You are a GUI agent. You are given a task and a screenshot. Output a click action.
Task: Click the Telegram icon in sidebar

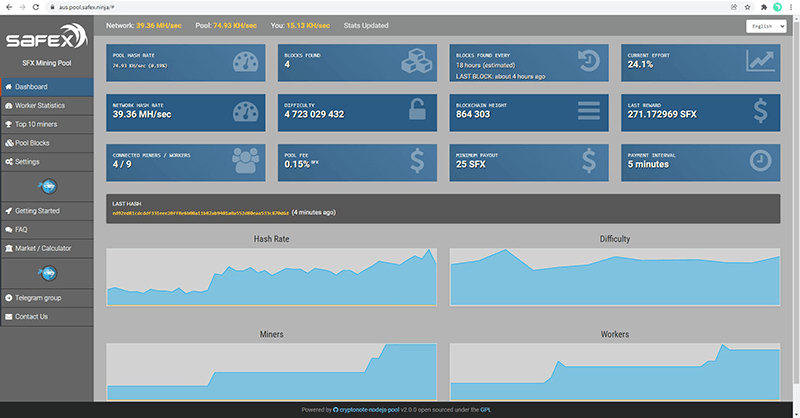click(x=9, y=298)
